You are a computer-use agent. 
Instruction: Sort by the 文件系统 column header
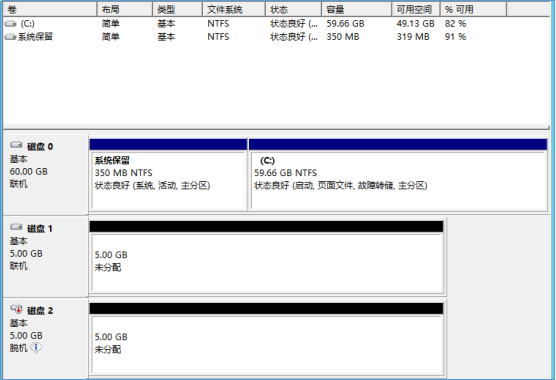pos(234,10)
